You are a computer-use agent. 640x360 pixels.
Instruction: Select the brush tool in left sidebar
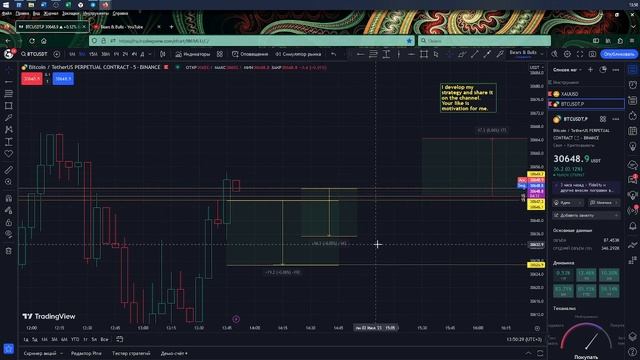coord(8,118)
